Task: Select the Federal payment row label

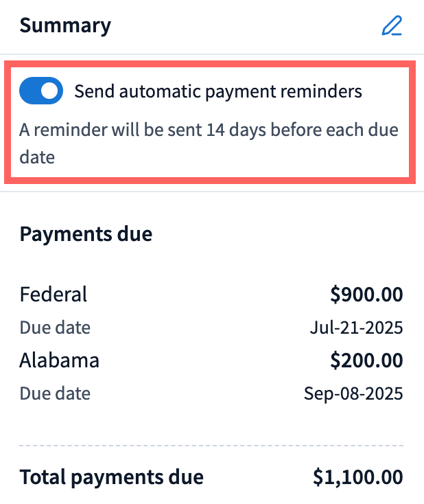Action: tap(54, 295)
